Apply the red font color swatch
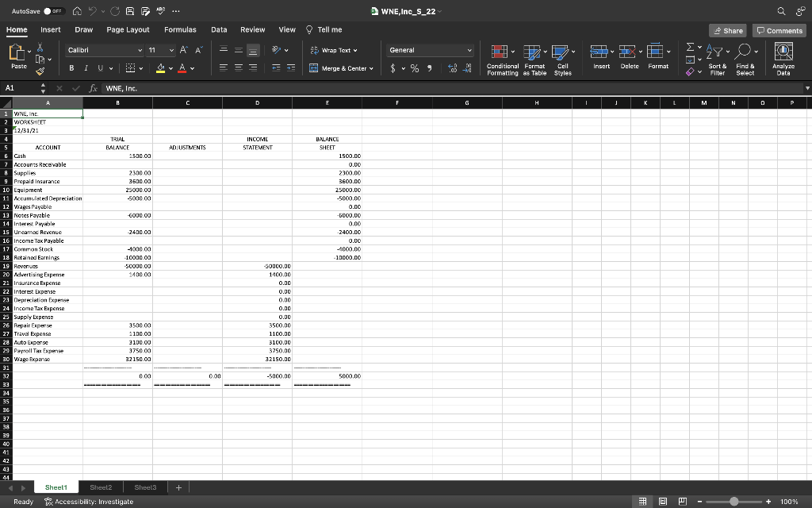Screen dimensions: 812x508 pyautogui.click(x=182, y=68)
